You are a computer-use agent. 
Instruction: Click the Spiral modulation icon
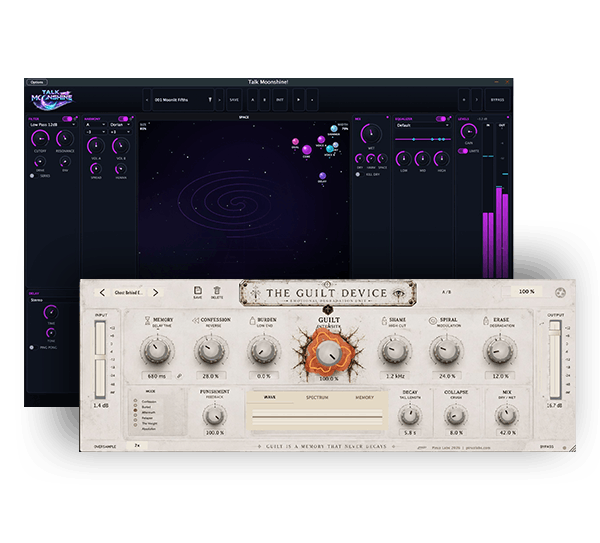click(433, 321)
